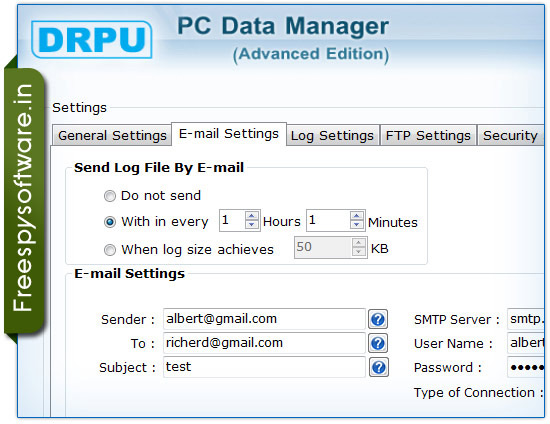This screenshot has height=424, width=550.
Task: Open the FTP Settings tab
Action: coord(428,135)
